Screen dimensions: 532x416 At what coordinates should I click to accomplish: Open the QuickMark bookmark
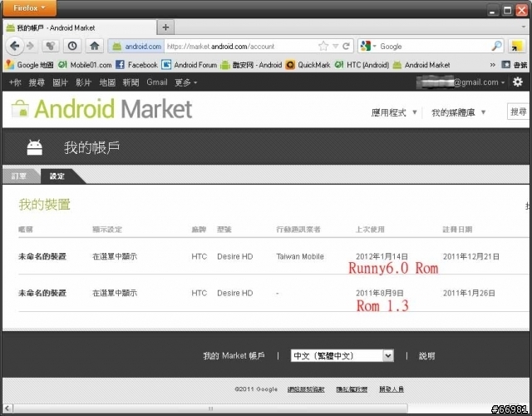tap(308, 65)
